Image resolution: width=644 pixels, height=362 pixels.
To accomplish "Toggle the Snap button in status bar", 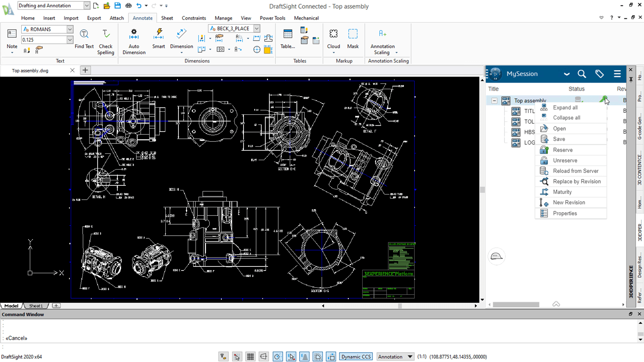I will click(237, 357).
